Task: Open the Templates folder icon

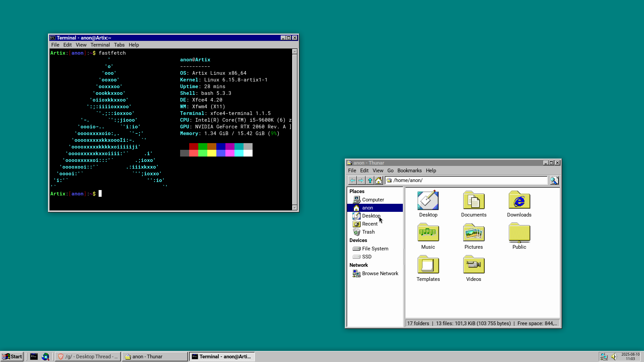Action: coord(428,268)
